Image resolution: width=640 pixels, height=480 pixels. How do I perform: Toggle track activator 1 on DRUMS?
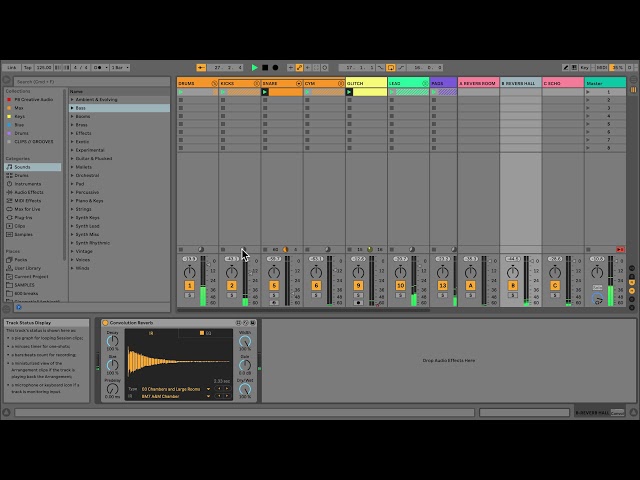[189, 286]
